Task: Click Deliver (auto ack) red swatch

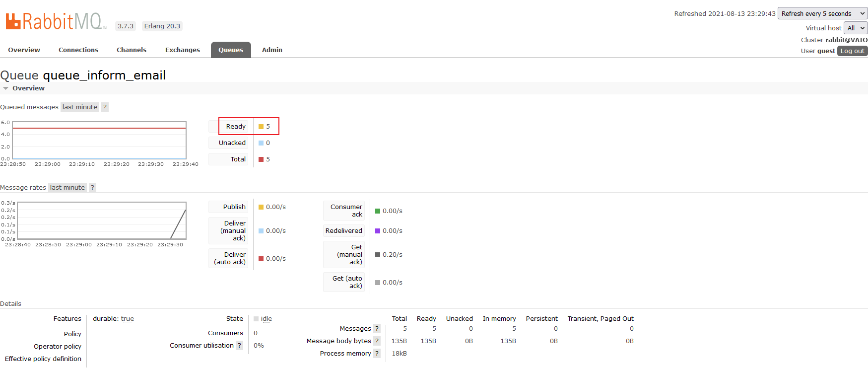Action: 261,259
